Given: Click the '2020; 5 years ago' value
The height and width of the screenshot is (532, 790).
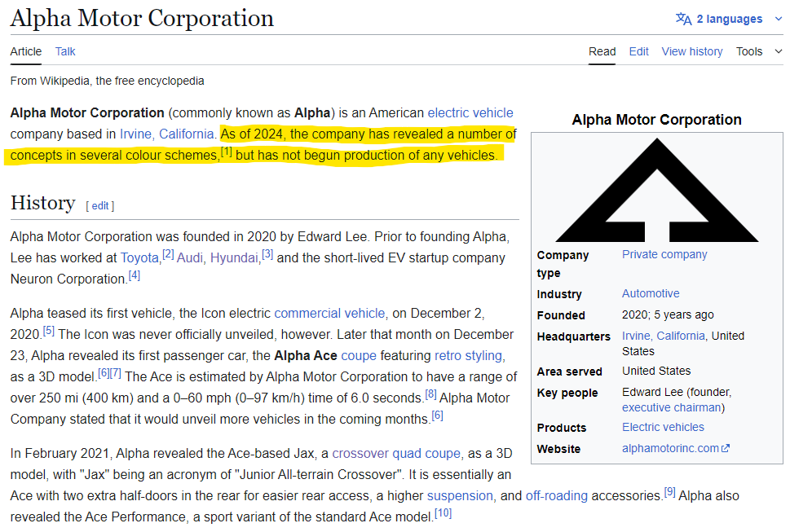Looking at the screenshot, I should 668,314.
